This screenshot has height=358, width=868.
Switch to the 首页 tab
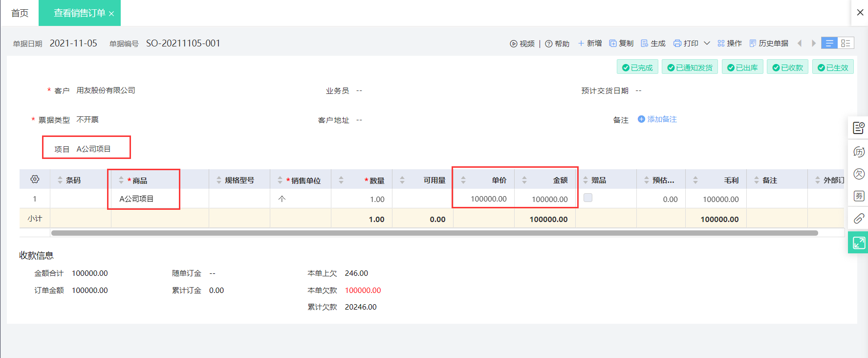pos(20,13)
